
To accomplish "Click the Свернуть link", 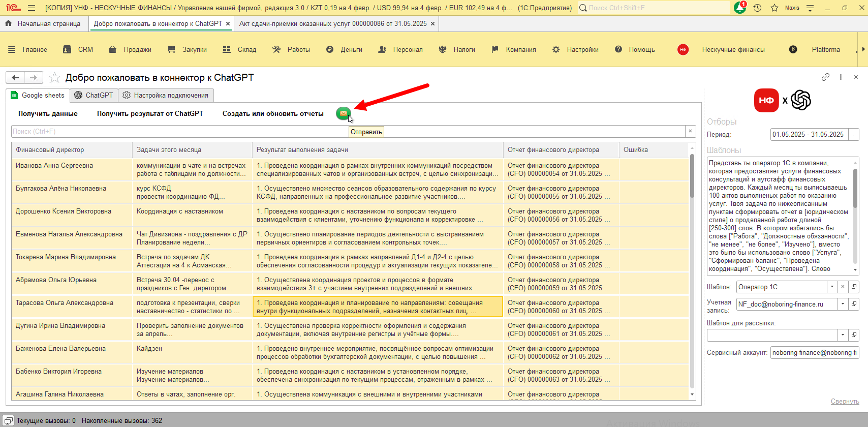I will (845, 402).
